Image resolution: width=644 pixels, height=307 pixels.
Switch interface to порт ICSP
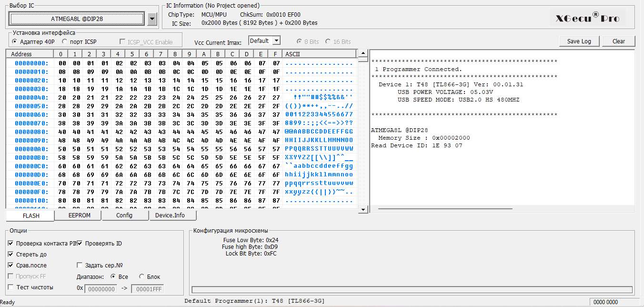click(x=79, y=42)
